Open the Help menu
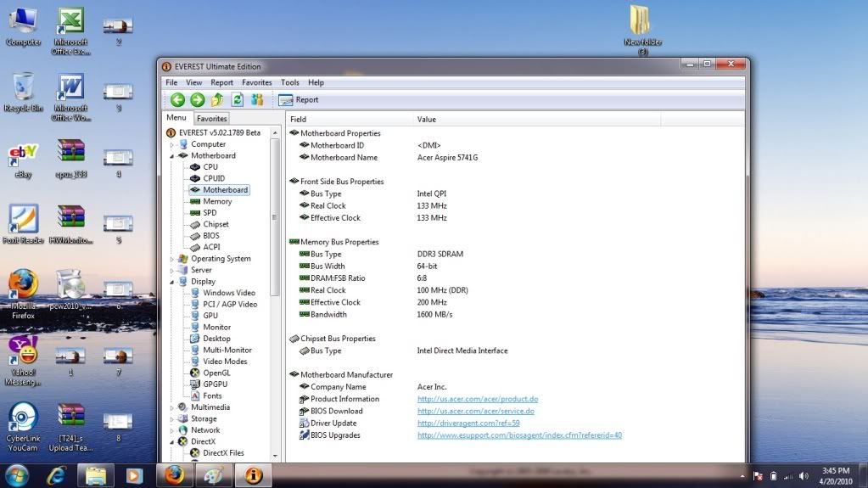This screenshot has height=488, width=868. 316,82
